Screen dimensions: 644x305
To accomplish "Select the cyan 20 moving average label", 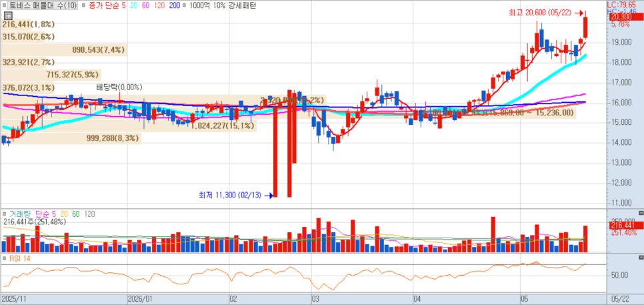I will 134,6.
